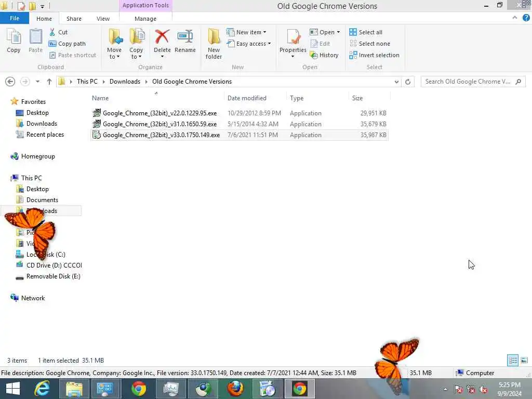Click the Search Old Google Chrome Versions box
The width and height of the screenshot is (532, 399).
click(473, 82)
